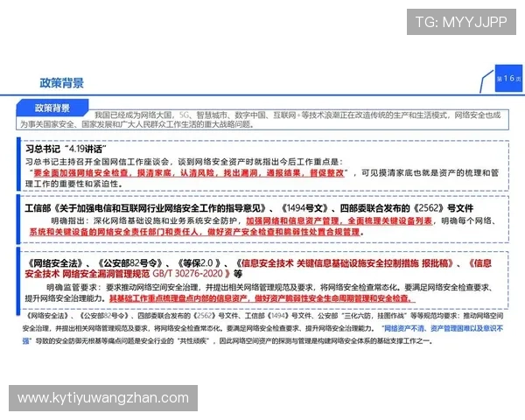Click red underlined 加强网络和信息资产管理 phrase
The width and height of the screenshot is (525, 420).
coord(292,221)
